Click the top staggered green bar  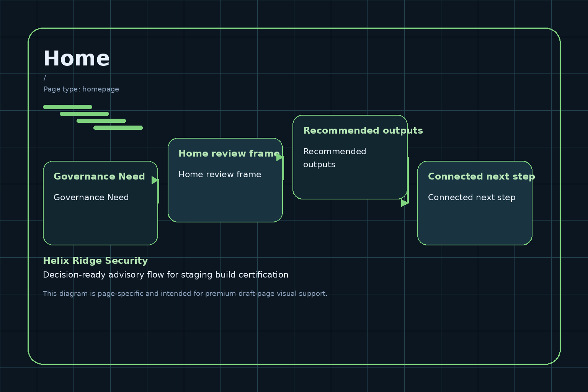(x=68, y=107)
